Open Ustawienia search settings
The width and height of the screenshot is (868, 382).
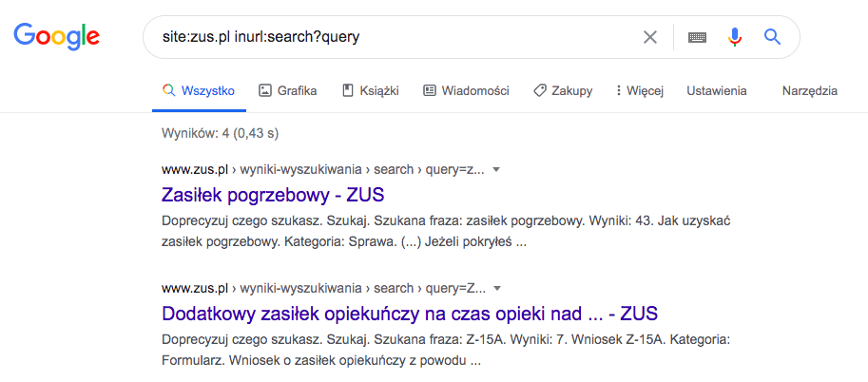(717, 91)
